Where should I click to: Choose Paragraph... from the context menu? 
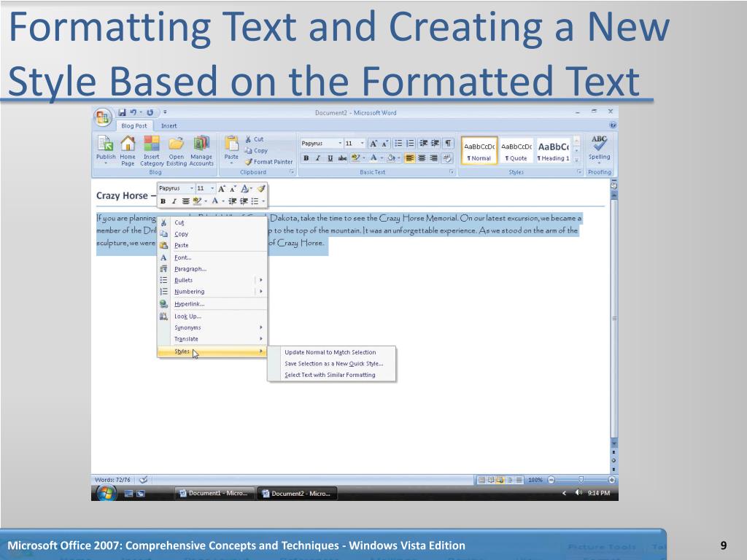click(x=212, y=269)
